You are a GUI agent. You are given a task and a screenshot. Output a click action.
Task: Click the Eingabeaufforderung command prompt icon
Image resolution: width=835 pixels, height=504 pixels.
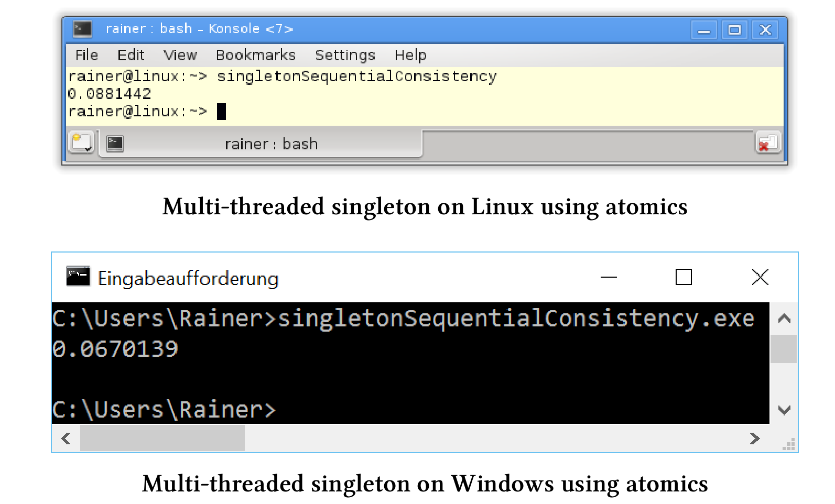pyautogui.click(x=78, y=277)
